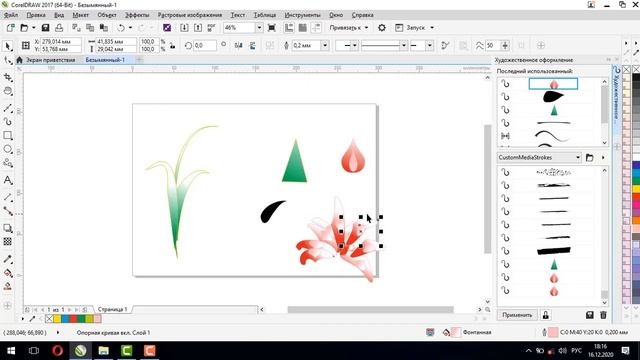The height and width of the screenshot is (360, 640).
Task: Click the rotation angle field
Action: (x=204, y=45)
